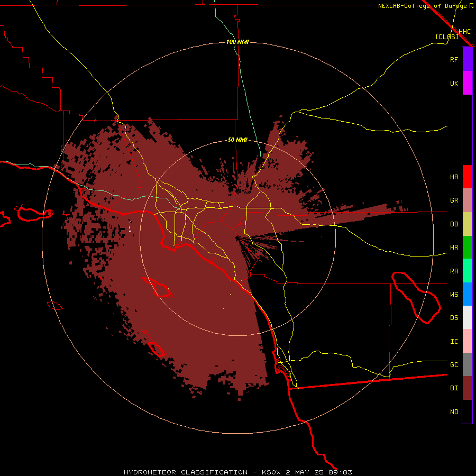Click the HYDROMETEOR CLASSIFICATION title text

186,472
